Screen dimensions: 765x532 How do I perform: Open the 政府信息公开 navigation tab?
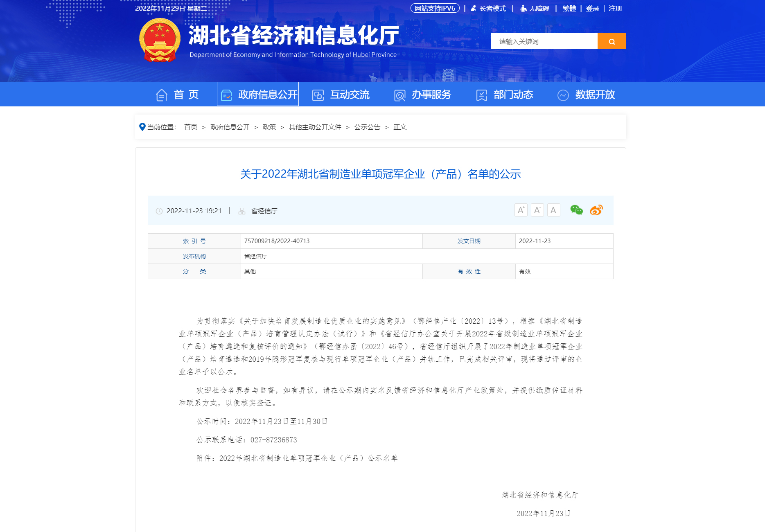258,94
